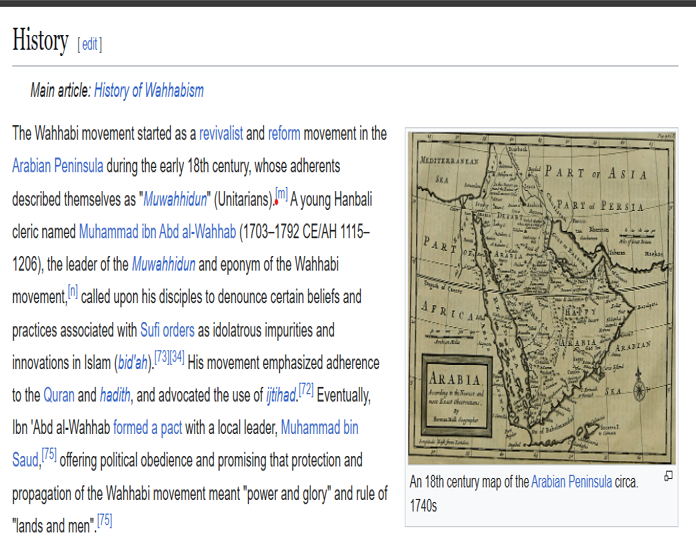
Task: Follow the Quran link
Action: click(x=59, y=395)
